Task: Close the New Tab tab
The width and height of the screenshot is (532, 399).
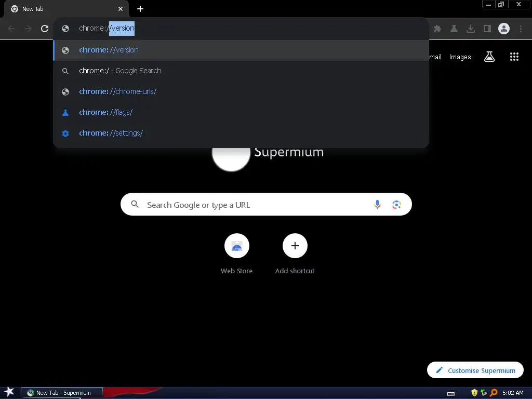Action: [x=121, y=9]
